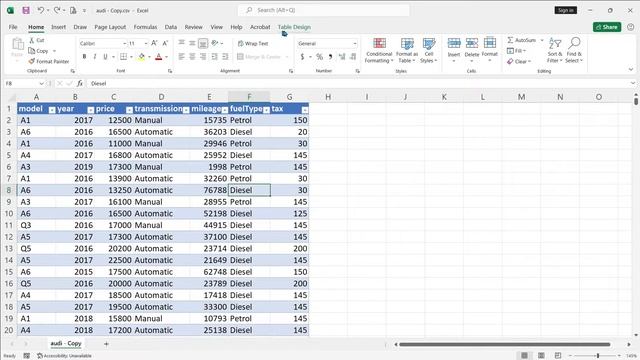Open the model column filter dropdown
The width and height of the screenshot is (640, 360).
(52, 110)
